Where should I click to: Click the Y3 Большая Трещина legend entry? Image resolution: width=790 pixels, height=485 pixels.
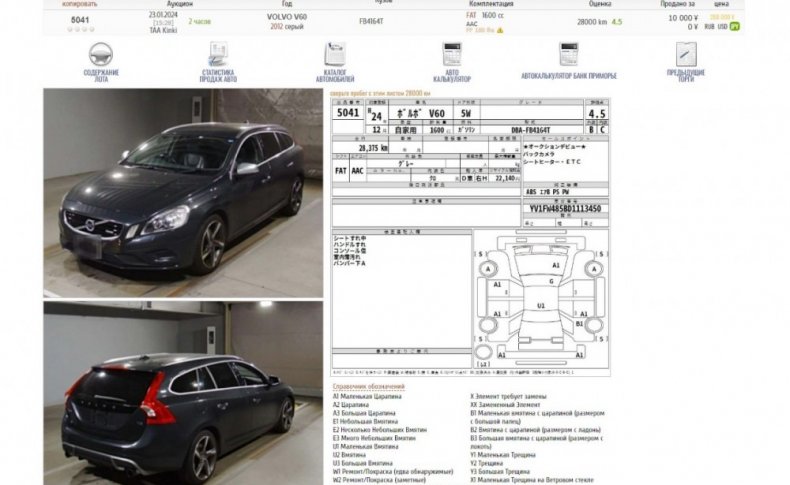pos(500,471)
